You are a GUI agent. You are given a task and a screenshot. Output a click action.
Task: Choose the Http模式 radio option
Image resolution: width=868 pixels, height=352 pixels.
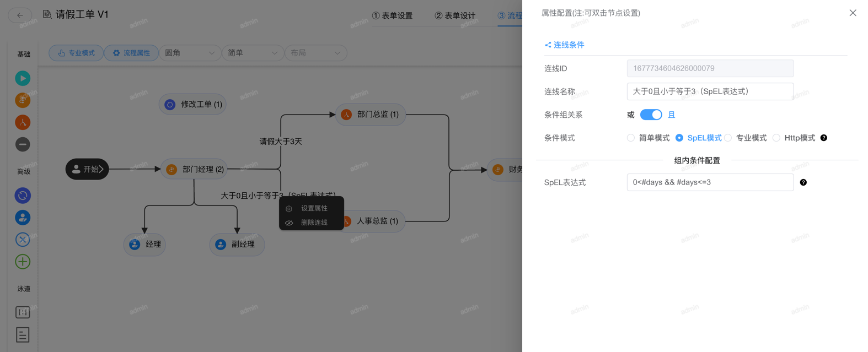coord(776,138)
